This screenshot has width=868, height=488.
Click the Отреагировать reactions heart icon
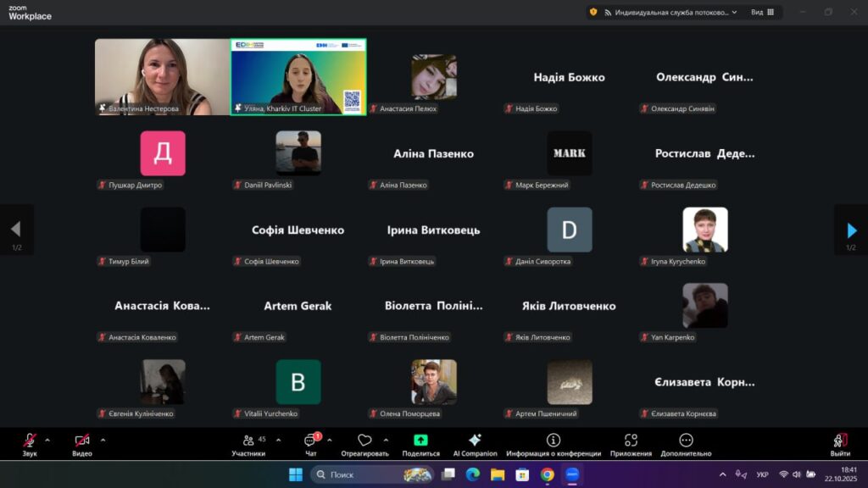[364, 441]
